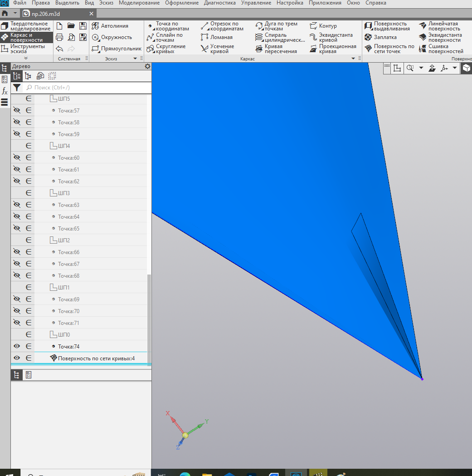Select Поверхность по сети кривых:4 in tree
This screenshot has width=472, height=476.
click(x=96, y=358)
